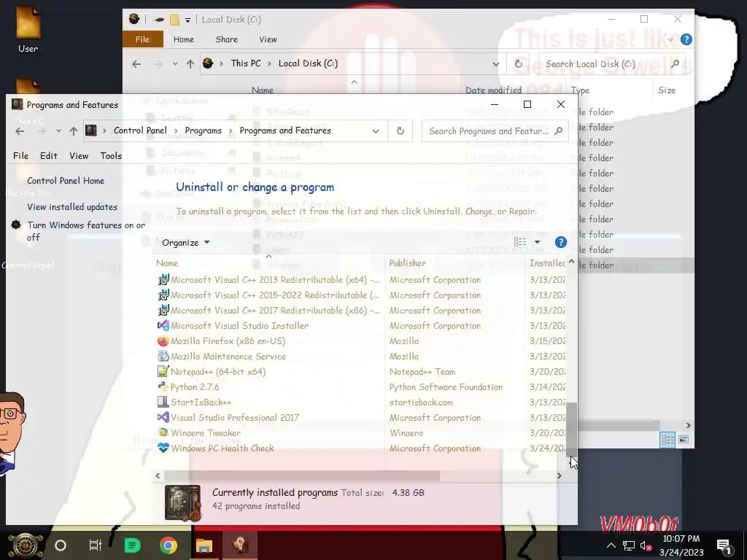Open the green notes app on taskbar
747x560 pixels.
133,545
